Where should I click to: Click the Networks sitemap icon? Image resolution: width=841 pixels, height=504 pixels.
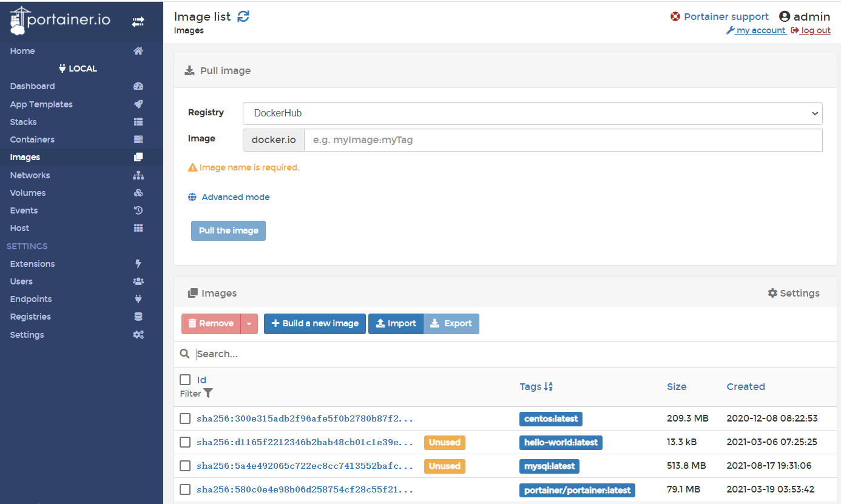[138, 175]
